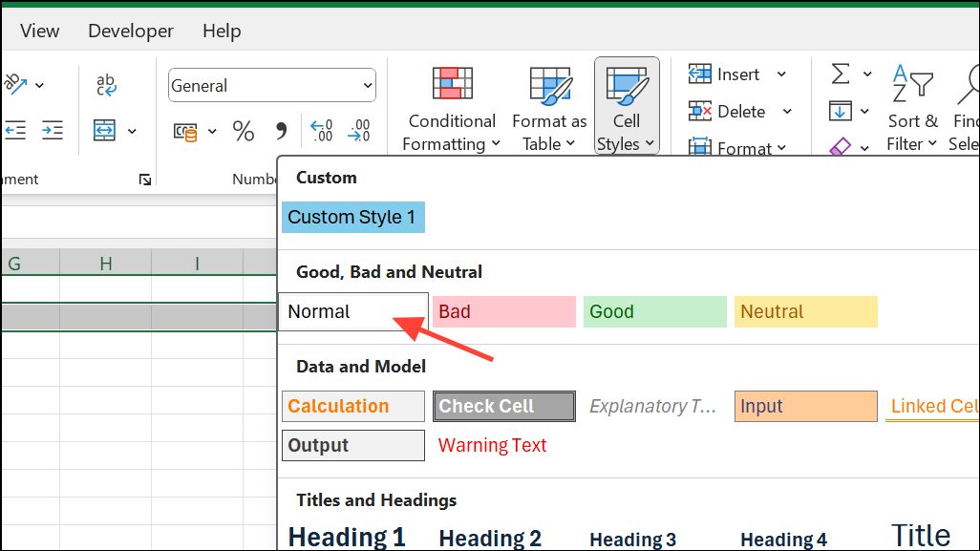Viewport: 980px width, 551px height.
Task: Toggle the Accounting Number Format
Action: coord(186,130)
